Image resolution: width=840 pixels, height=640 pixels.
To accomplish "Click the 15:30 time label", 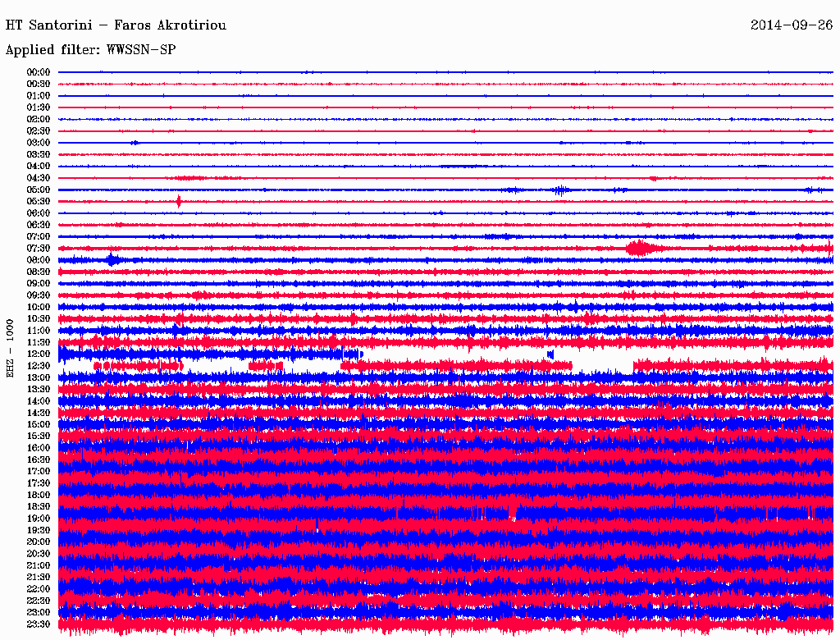I will 38,437.
